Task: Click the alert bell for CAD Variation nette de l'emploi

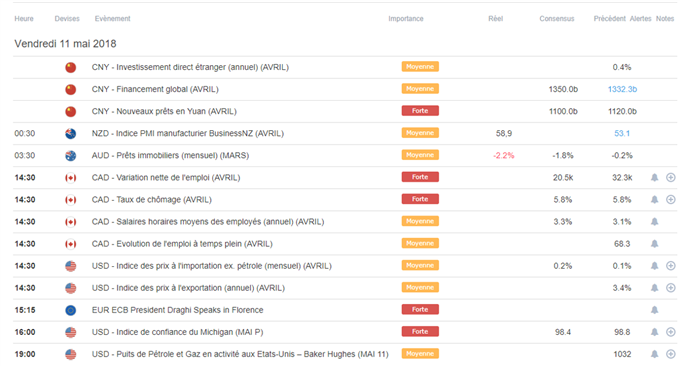Action: (654, 177)
